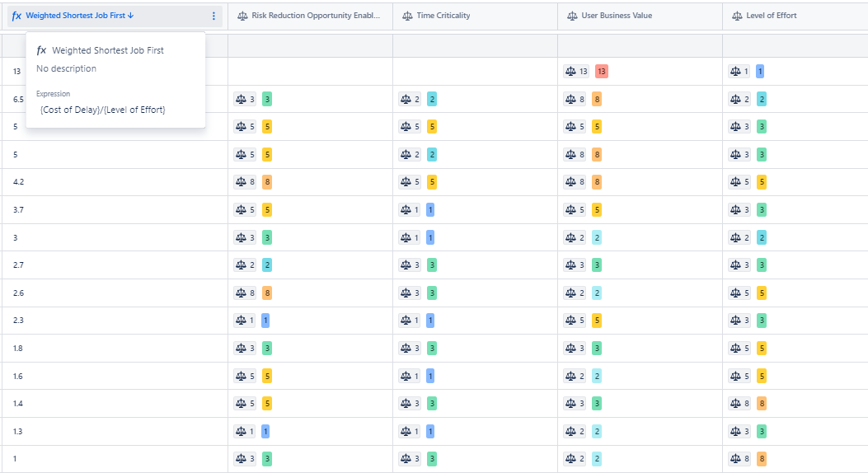Image resolution: width=868 pixels, height=473 pixels.
Task: Click the Risk Reduction scale chip in the score 1.4 row
Action: point(245,403)
